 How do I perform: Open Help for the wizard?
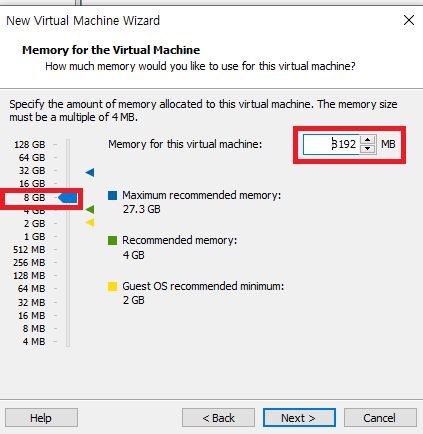[41, 418]
